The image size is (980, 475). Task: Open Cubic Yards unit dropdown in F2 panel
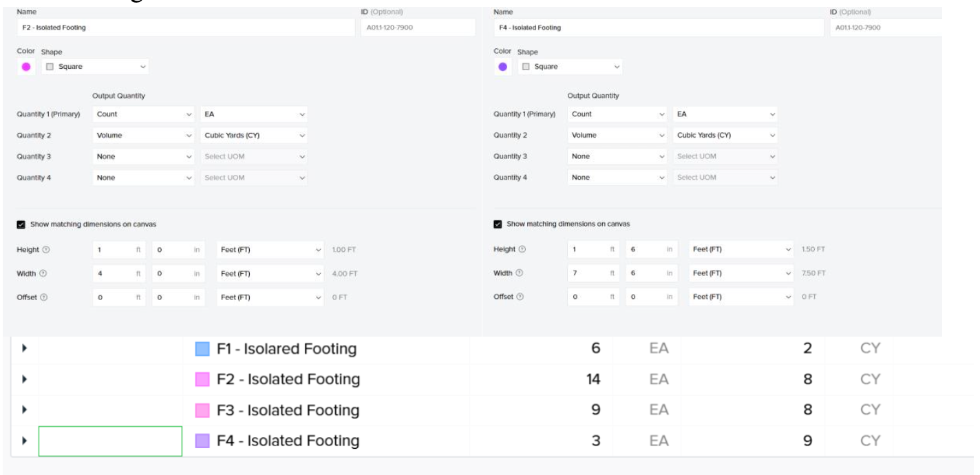point(254,136)
